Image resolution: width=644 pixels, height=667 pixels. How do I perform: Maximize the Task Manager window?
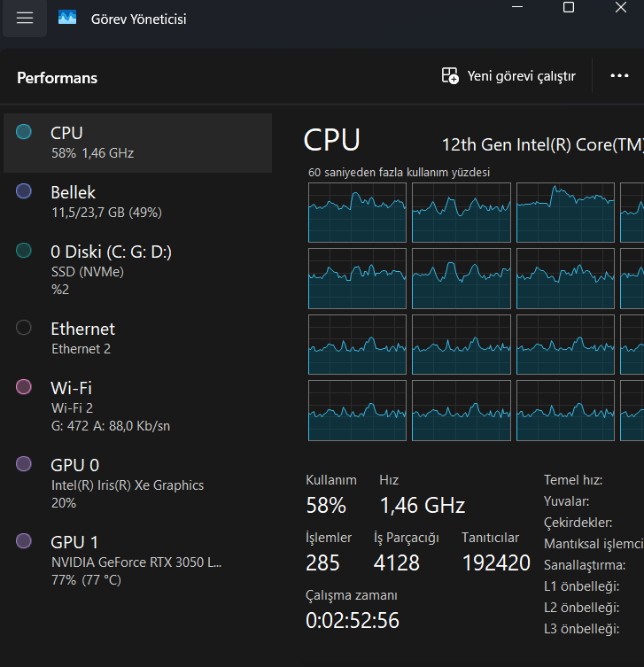(x=569, y=7)
